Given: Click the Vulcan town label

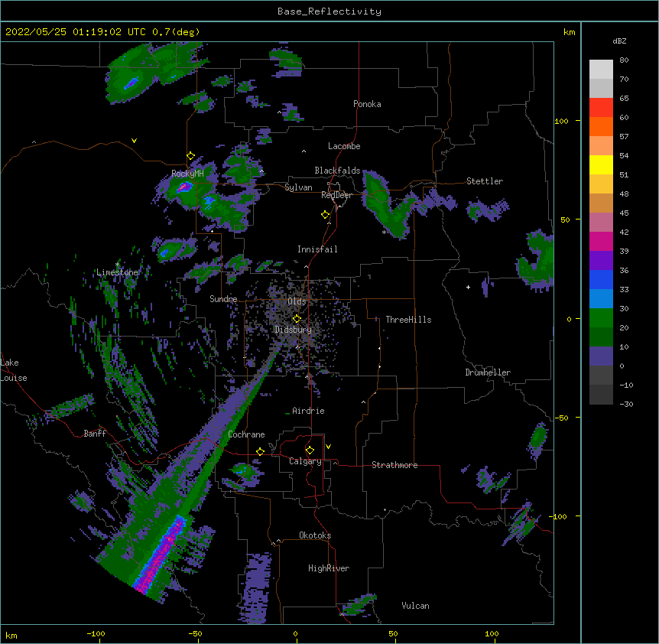Looking at the screenshot, I should [x=415, y=606].
